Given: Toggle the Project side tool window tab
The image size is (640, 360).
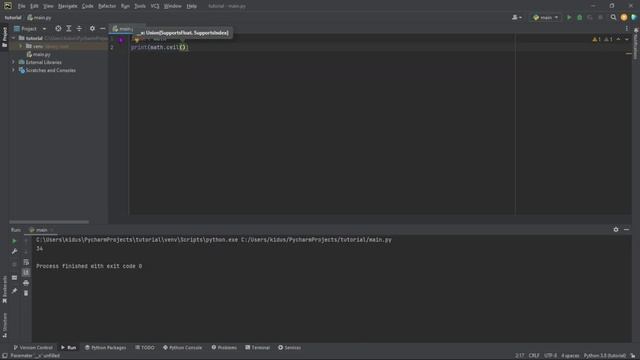Looking at the screenshot, I should pyautogui.click(x=4, y=37).
